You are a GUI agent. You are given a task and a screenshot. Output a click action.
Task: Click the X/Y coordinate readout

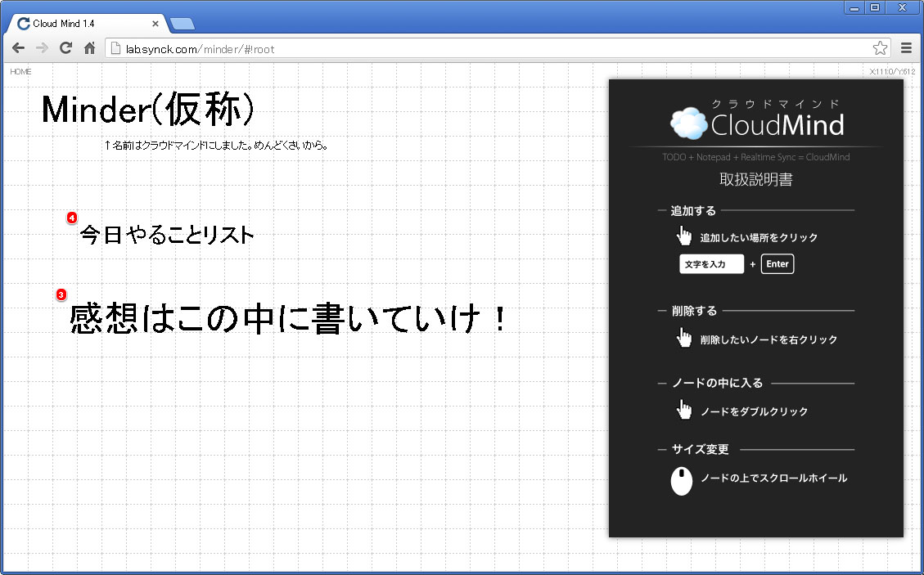click(893, 72)
